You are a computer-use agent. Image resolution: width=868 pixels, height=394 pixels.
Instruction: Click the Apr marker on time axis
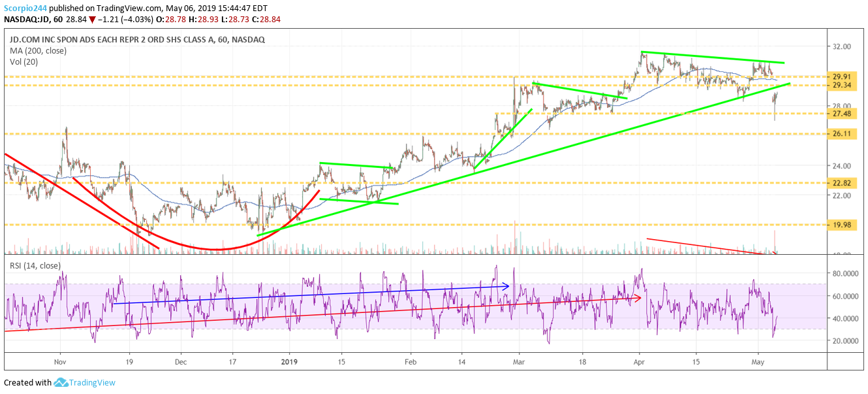coord(639,361)
